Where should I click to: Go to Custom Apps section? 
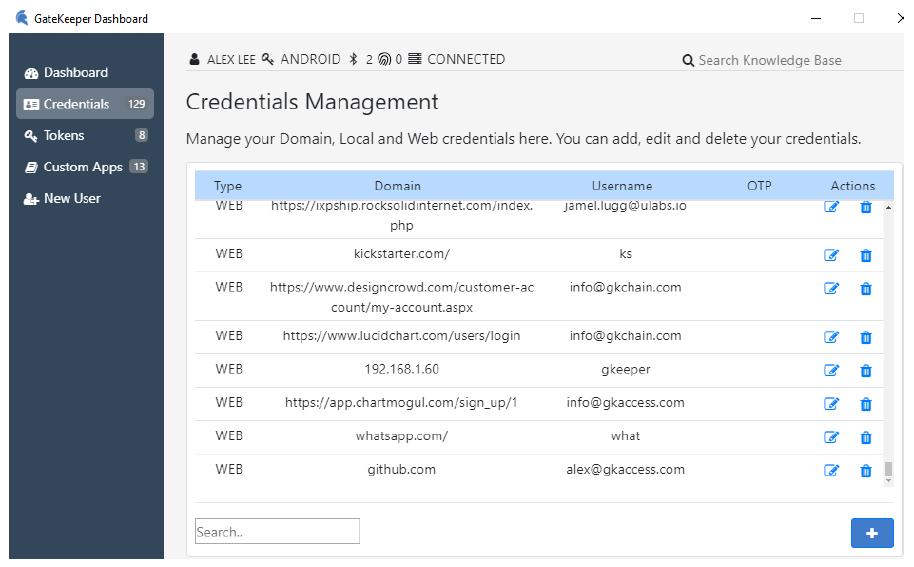(82, 167)
